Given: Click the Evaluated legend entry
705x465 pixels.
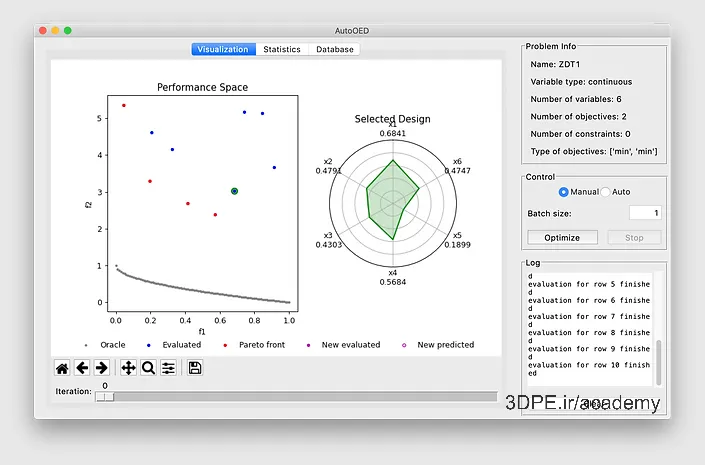Looking at the screenshot, I should click(174, 345).
